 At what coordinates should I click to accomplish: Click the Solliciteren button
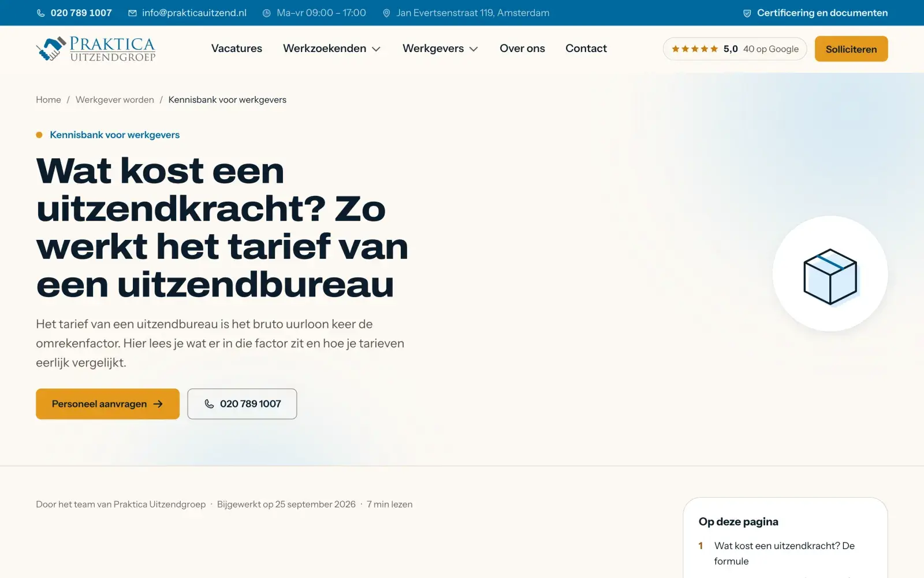tap(851, 49)
